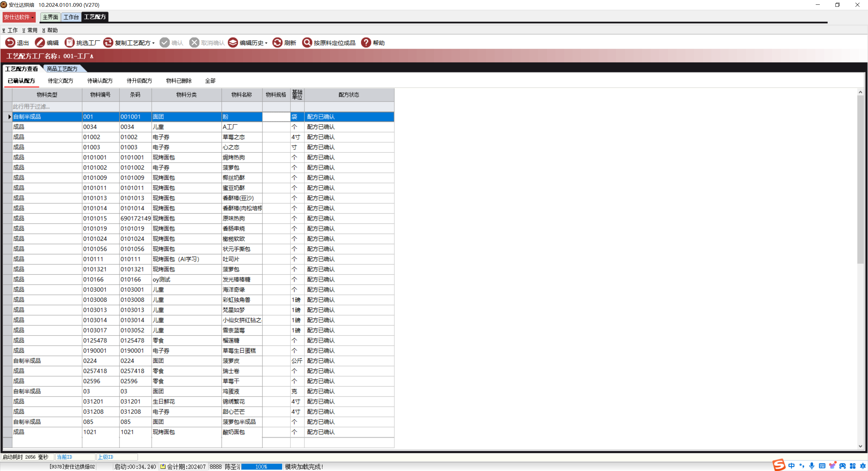
Task: Click the 刷新 refresh icon
Action: [x=277, y=43]
